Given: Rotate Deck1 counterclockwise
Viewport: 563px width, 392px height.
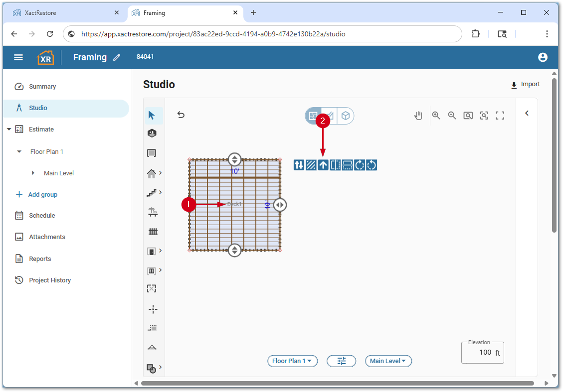Looking at the screenshot, I should pos(371,165).
